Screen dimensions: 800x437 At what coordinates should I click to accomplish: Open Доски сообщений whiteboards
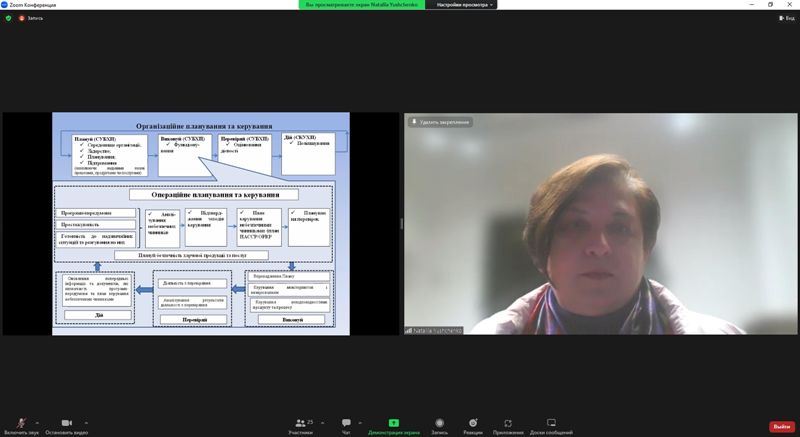[551, 424]
